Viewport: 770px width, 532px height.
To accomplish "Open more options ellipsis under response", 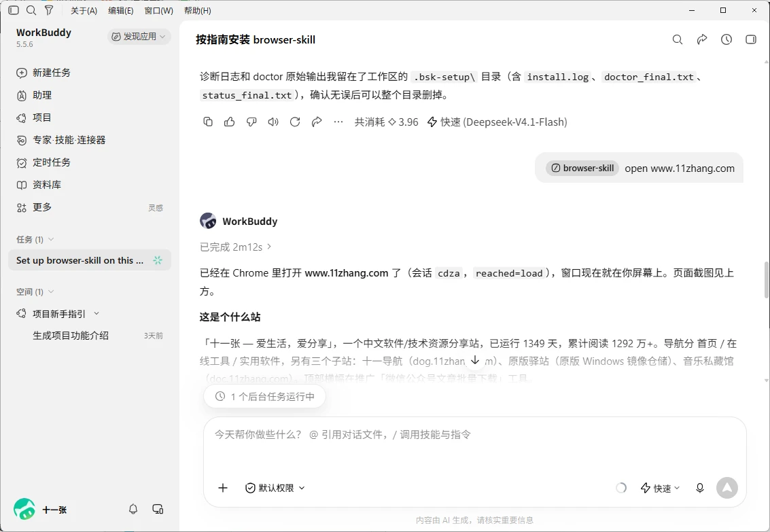I will coord(338,122).
